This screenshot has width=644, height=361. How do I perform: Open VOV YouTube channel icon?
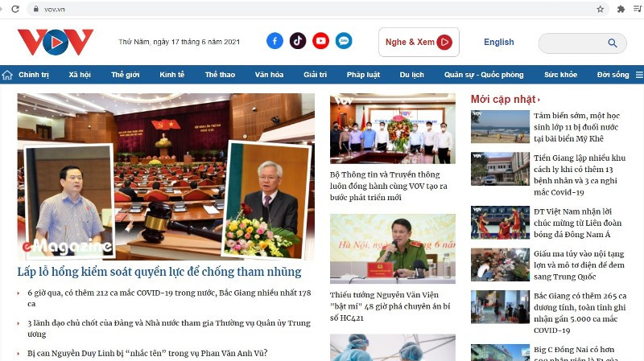pyautogui.click(x=320, y=41)
